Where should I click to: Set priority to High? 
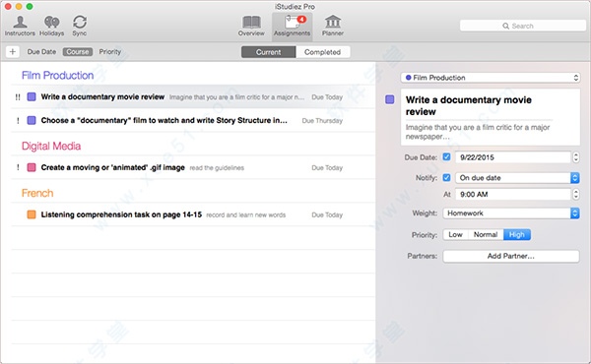click(517, 234)
